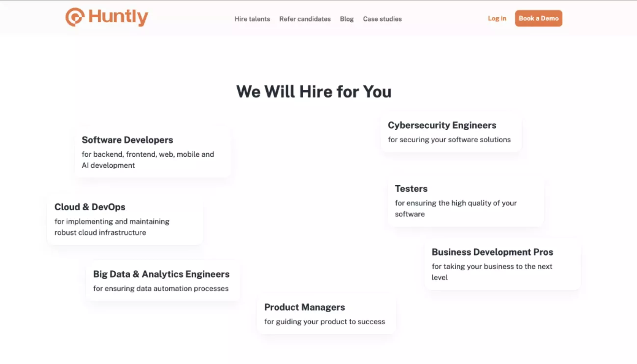Scroll down to see more service cards
Screen dimensions: 637x364
[318, 350]
